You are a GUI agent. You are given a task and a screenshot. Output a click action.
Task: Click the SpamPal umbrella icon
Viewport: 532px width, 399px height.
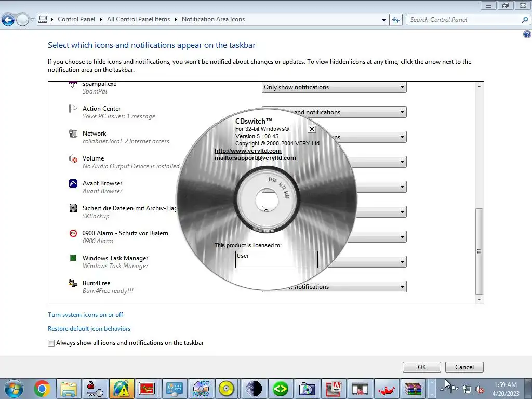(73, 84)
